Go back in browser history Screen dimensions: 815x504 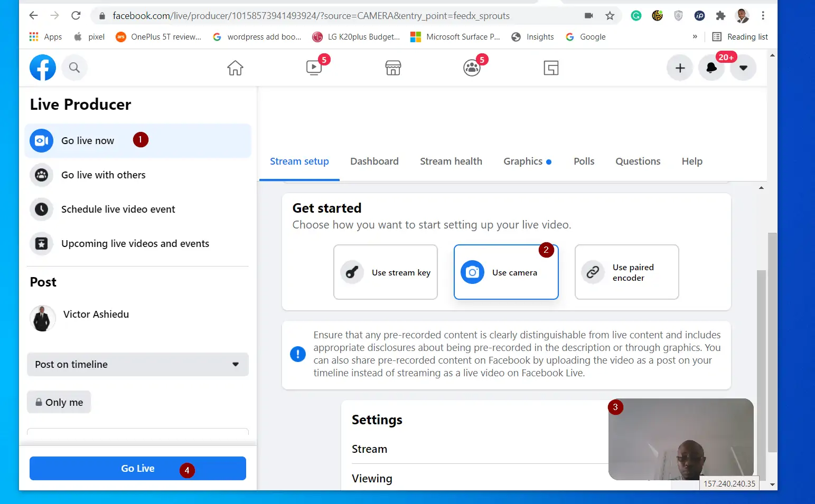coord(33,16)
